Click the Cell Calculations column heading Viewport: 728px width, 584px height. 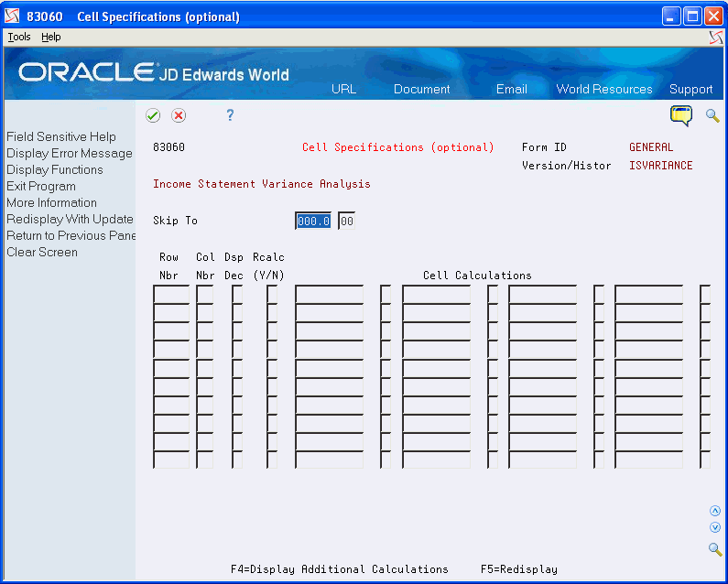[477, 276]
